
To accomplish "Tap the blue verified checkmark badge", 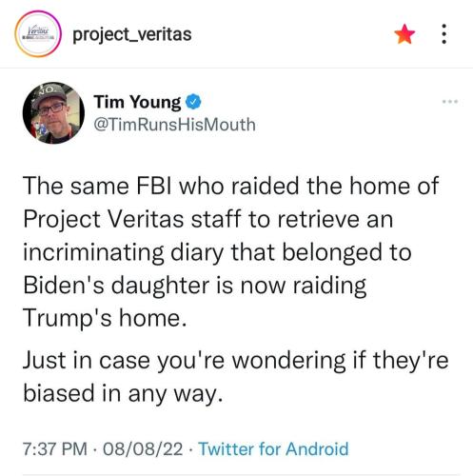I will click(x=193, y=102).
